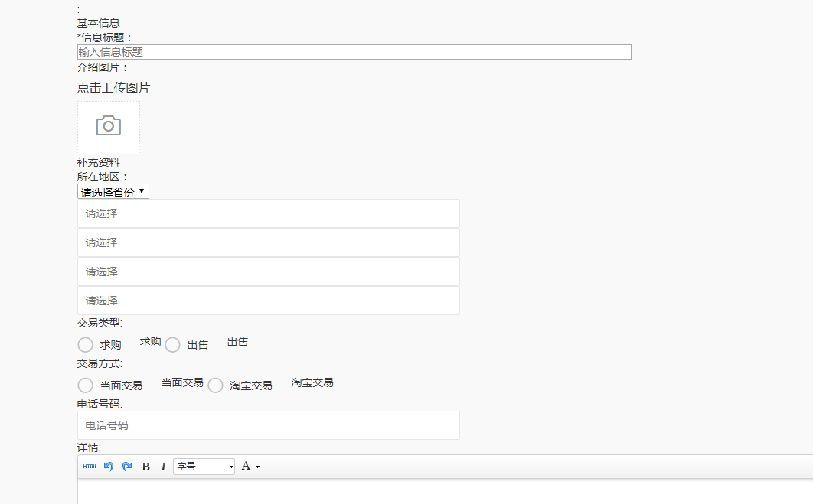813x504 pixels.
Task: Open the first 请选择 select box
Action: pyautogui.click(x=268, y=214)
